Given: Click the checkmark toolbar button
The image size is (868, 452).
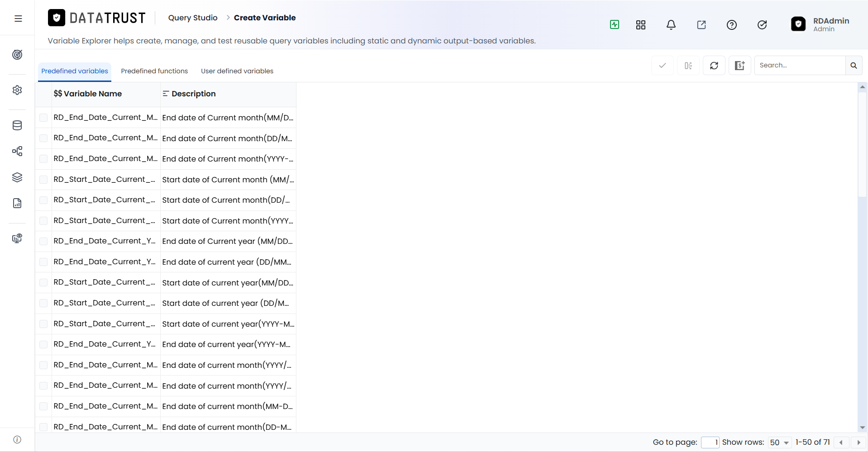Looking at the screenshot, I should click(663, 66).
